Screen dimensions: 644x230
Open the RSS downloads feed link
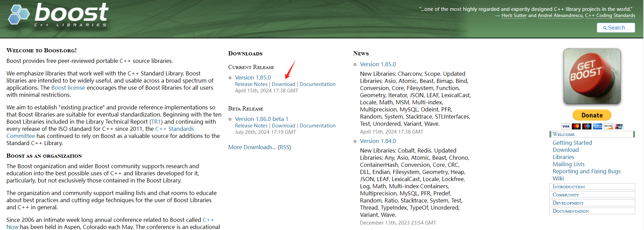coord(284,147)
